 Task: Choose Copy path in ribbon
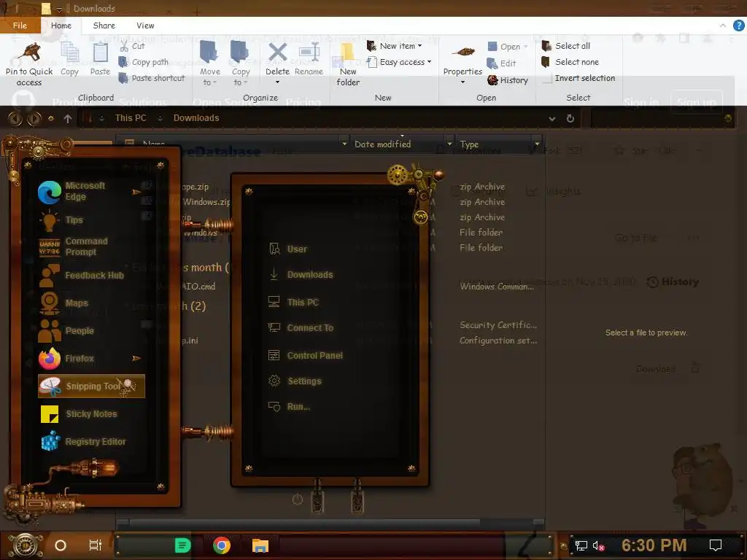click(144, 62)
